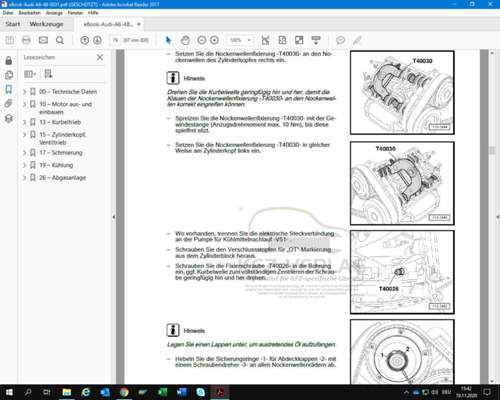Click the fit one full page icon

(282, 40)
